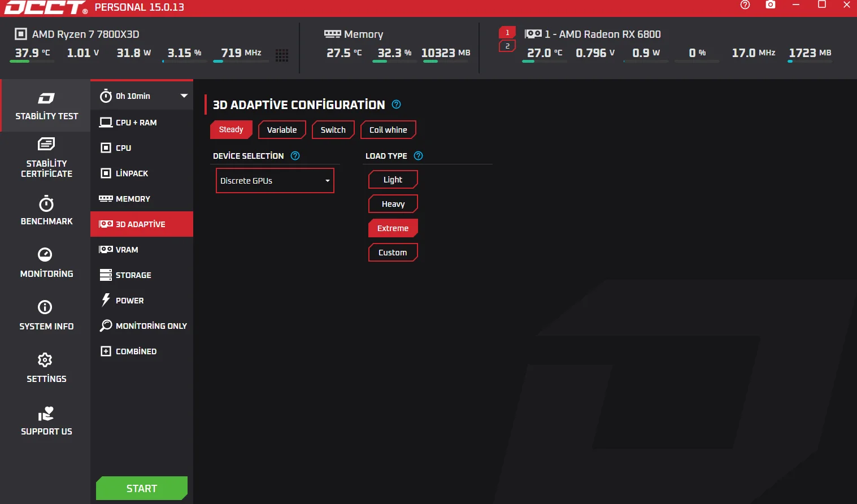The image size is (857, 504).
Task: Open help for Load Type
Action: pos(419,156)
